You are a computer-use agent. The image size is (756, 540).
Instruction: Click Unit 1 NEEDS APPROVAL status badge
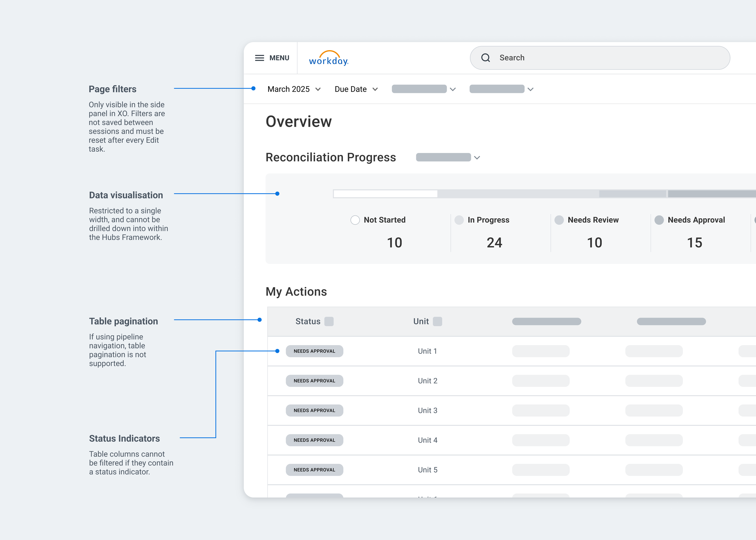(x=314, y=351)
